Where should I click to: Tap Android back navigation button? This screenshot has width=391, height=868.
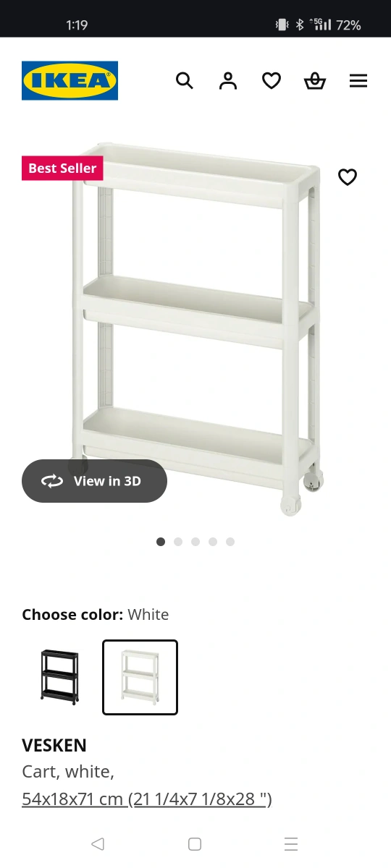(98, 843)
